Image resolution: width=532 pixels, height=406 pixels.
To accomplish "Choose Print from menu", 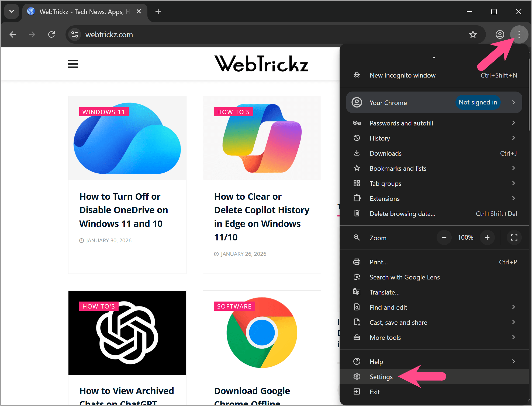I will coord(434,262).
